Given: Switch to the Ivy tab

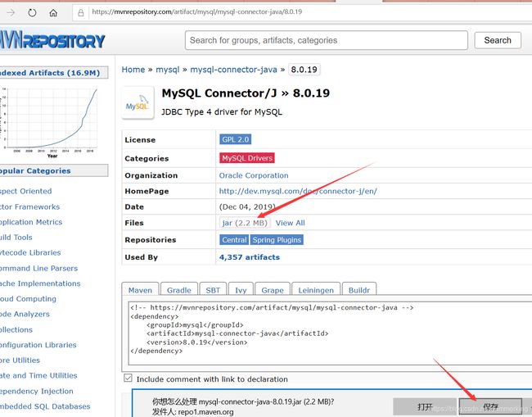Looking at the screenshot, I should click(241, 290).
